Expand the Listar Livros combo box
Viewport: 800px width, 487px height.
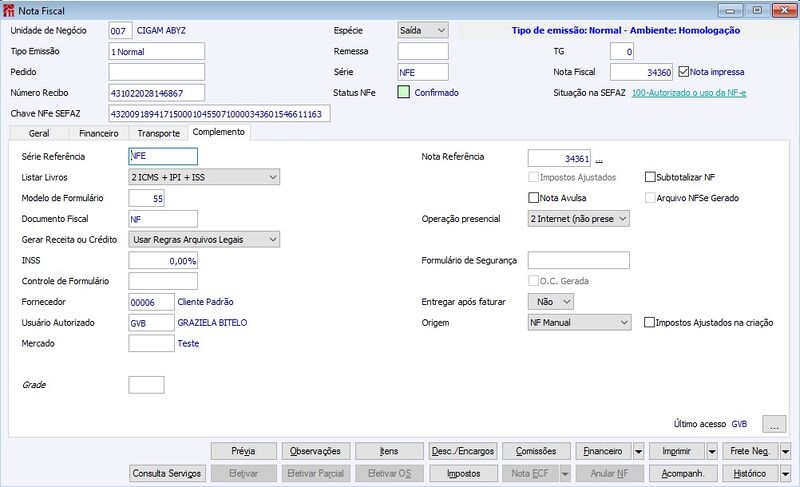[x=204, y=177]
